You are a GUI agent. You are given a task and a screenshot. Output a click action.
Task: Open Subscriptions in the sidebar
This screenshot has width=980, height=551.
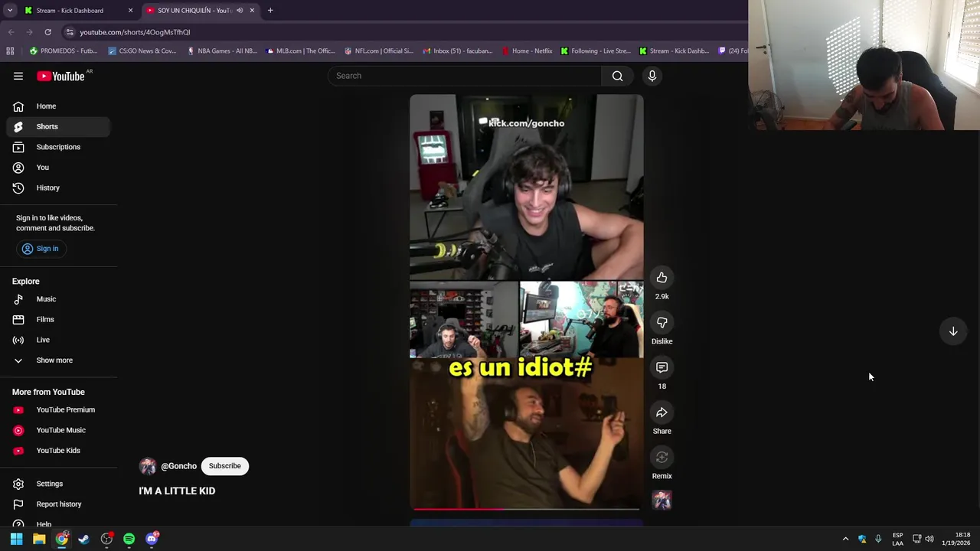(58, 147)
